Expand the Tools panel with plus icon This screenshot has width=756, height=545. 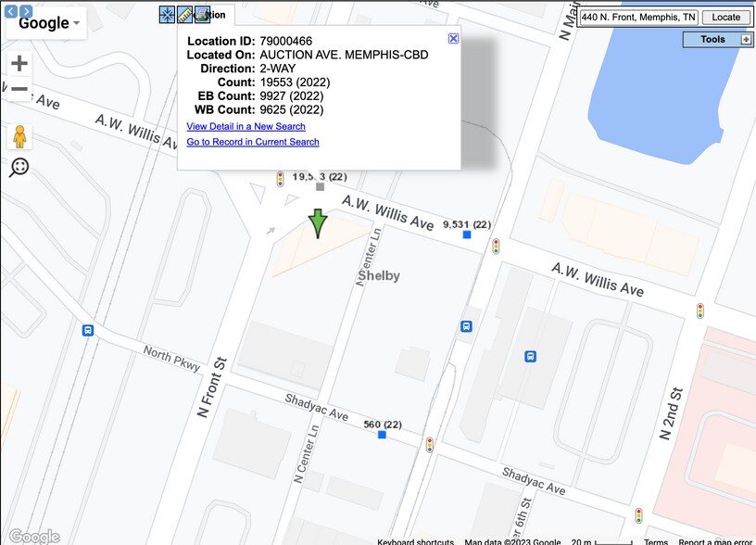pos(746,40)
